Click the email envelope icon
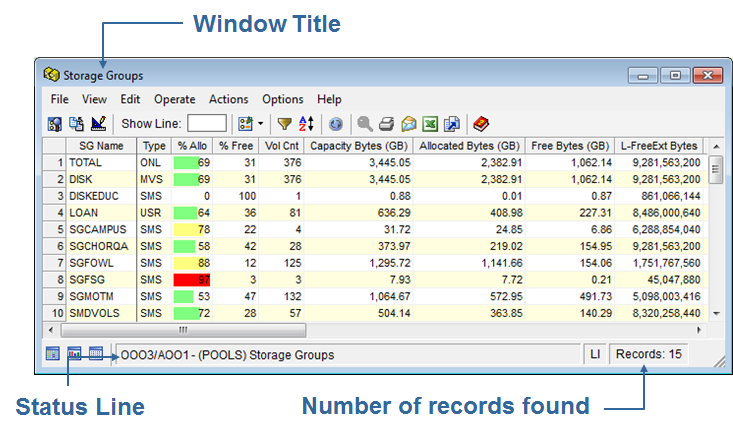733x435 pixels. [408, 124]
